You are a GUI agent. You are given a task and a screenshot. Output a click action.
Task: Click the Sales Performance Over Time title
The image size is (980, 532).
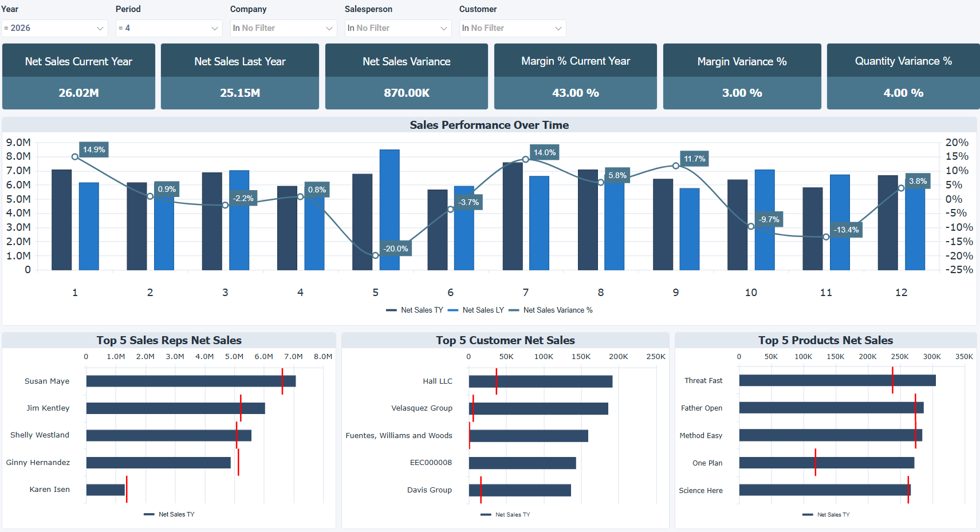tap(489, 125)
